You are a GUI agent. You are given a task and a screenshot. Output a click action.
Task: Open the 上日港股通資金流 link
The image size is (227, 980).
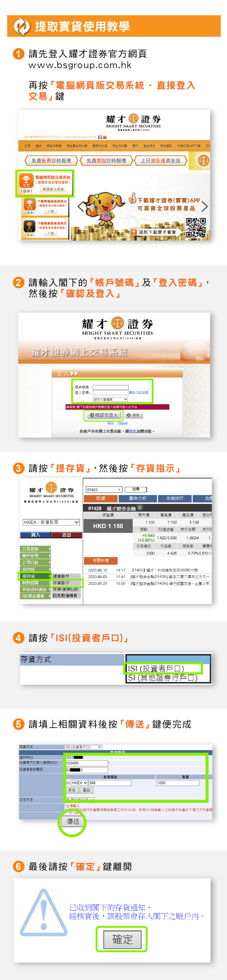[160, 161]
